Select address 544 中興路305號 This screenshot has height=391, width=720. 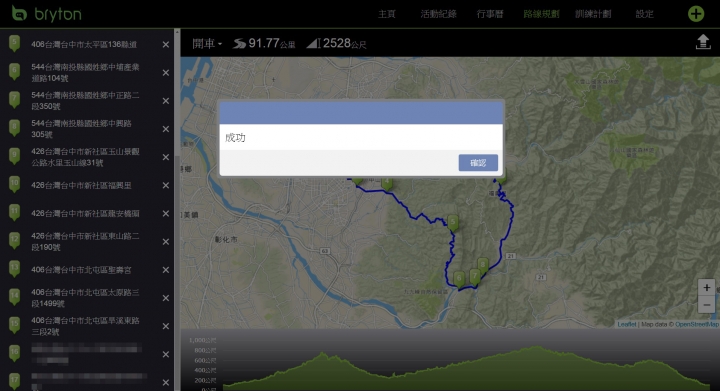pos(82,129)
